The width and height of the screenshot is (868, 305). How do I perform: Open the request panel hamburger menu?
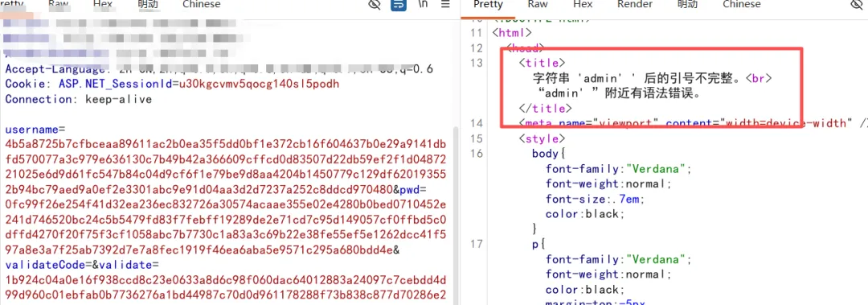445,5
